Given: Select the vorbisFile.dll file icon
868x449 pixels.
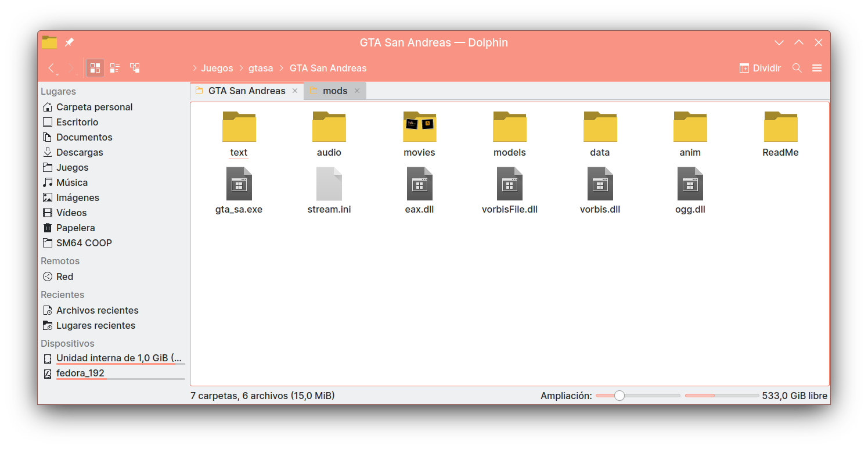Looking at the screenshot, I should point(510,184).
